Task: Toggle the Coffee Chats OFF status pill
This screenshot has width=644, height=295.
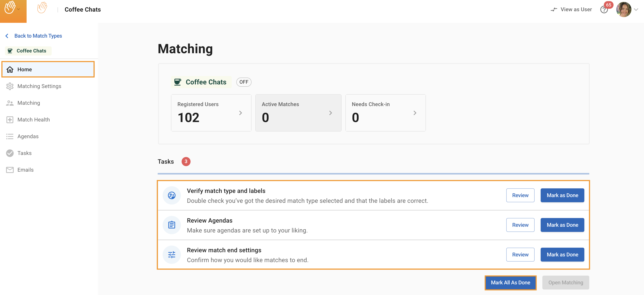Action: point(244,82)
